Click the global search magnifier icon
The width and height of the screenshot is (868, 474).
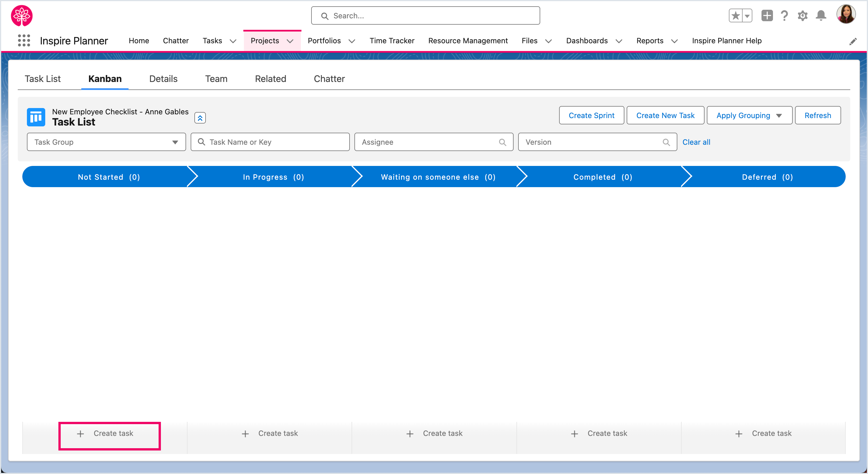325,16
